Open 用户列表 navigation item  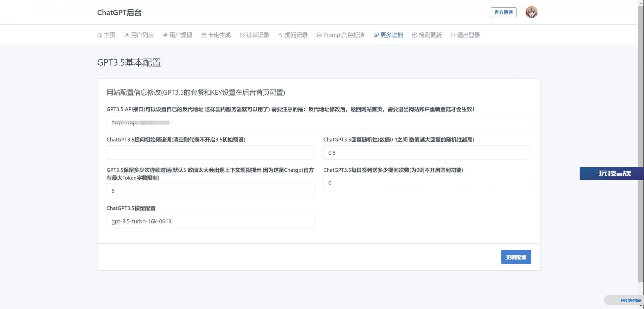[139, 35]
